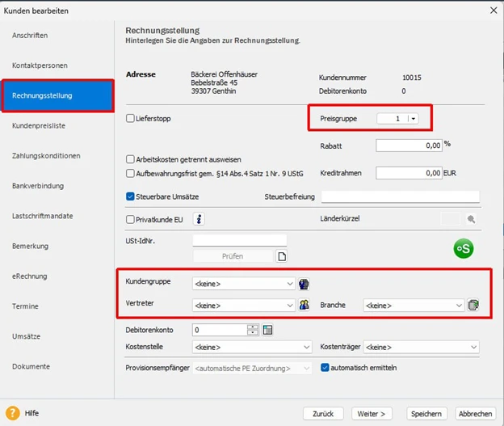Enable the Privatkunde EU checkbox
The height and width of the screenshot is (426, 504).
(130, 219)
